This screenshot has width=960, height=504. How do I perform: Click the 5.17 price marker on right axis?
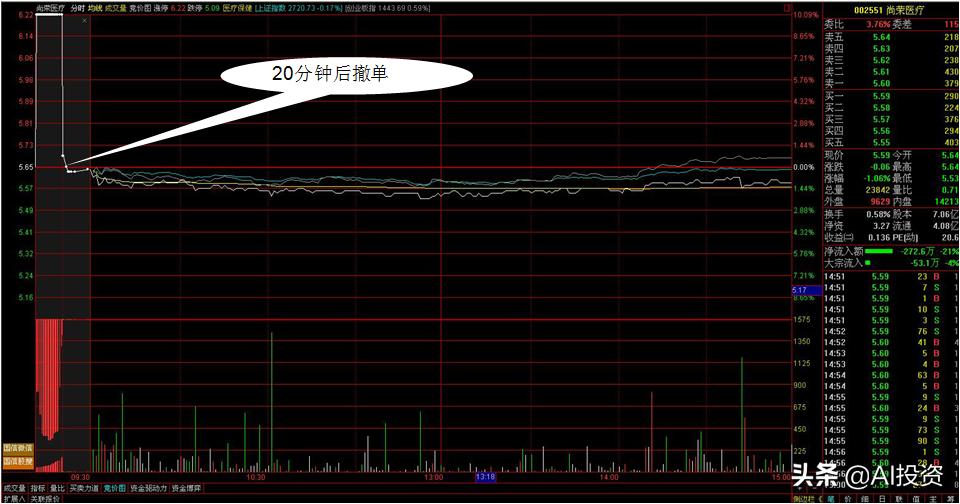[x=806, y=290]
